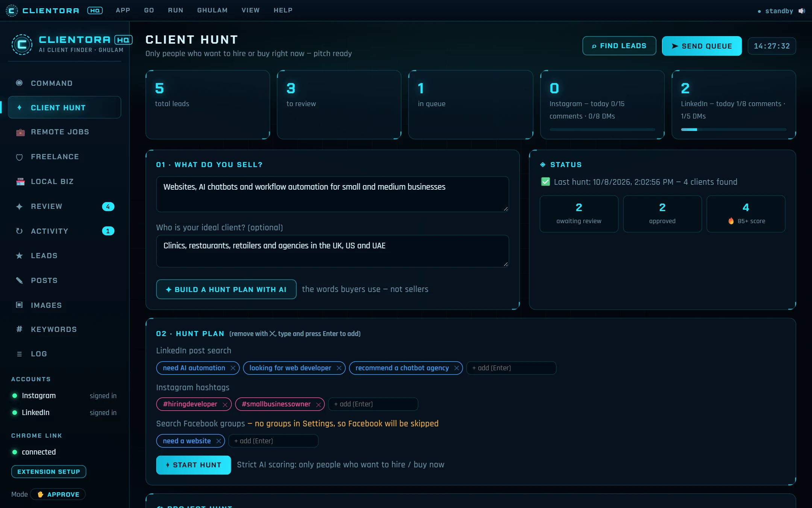Image resolution: width=812 pixels, height=508 pixels.
Task: Click the Send Queue button
Action: (x=702, y=46)
